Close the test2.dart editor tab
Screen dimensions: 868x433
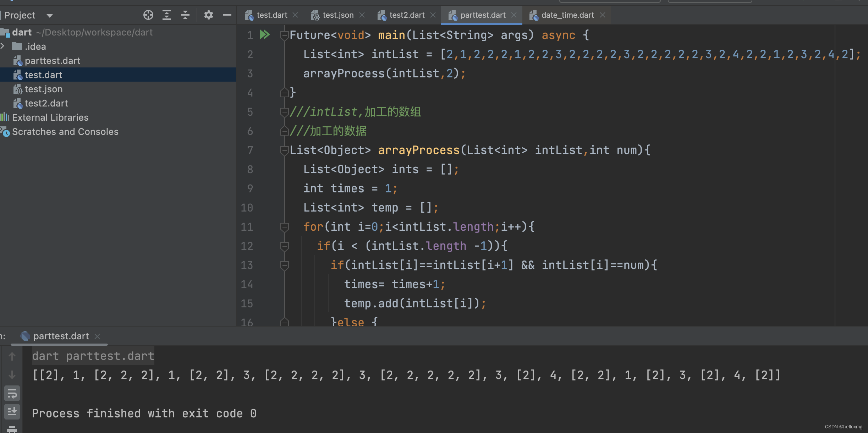pyautogui.click(x=433, y=15)
